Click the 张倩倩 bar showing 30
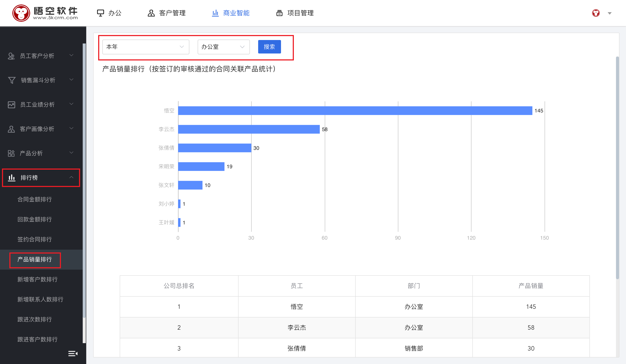This screenshot has height=364, width=626. pyautogui.click(x=215, y=148)
